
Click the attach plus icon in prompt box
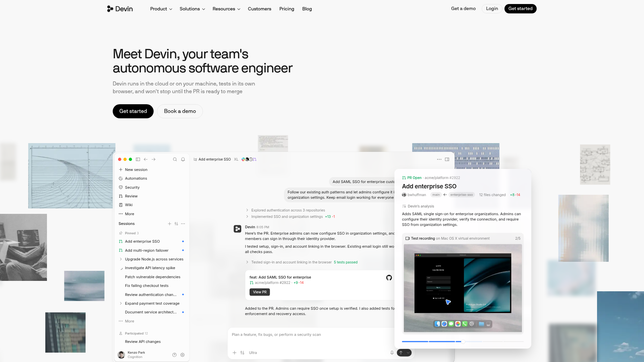(x=234, y=353)
